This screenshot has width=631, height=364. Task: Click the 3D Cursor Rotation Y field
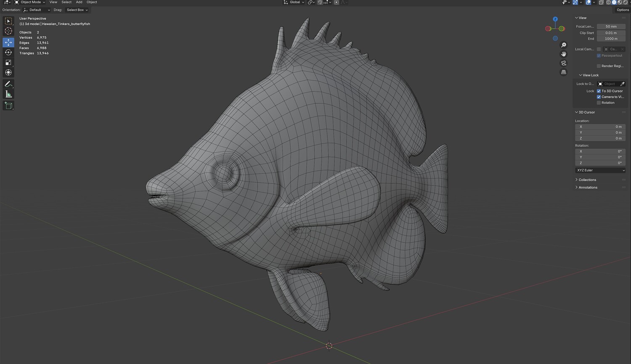(600, 157)
